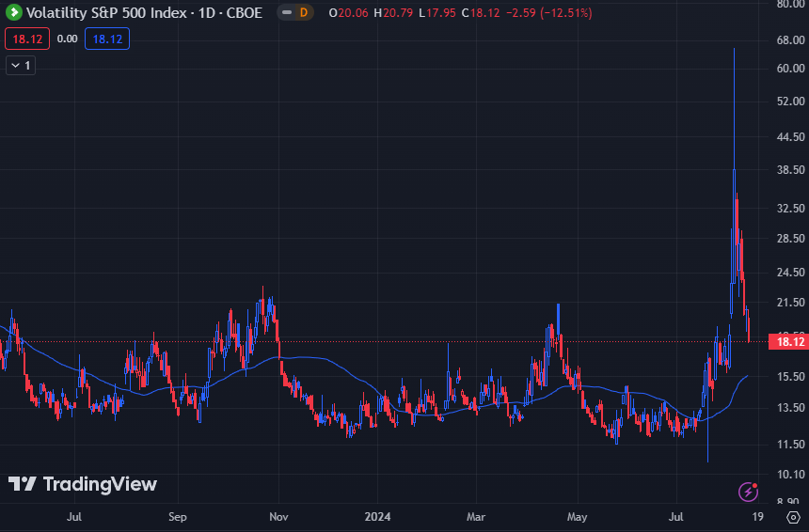
Task: Click the green VIX symbol logo icon
Action: [x=14, y=12]
